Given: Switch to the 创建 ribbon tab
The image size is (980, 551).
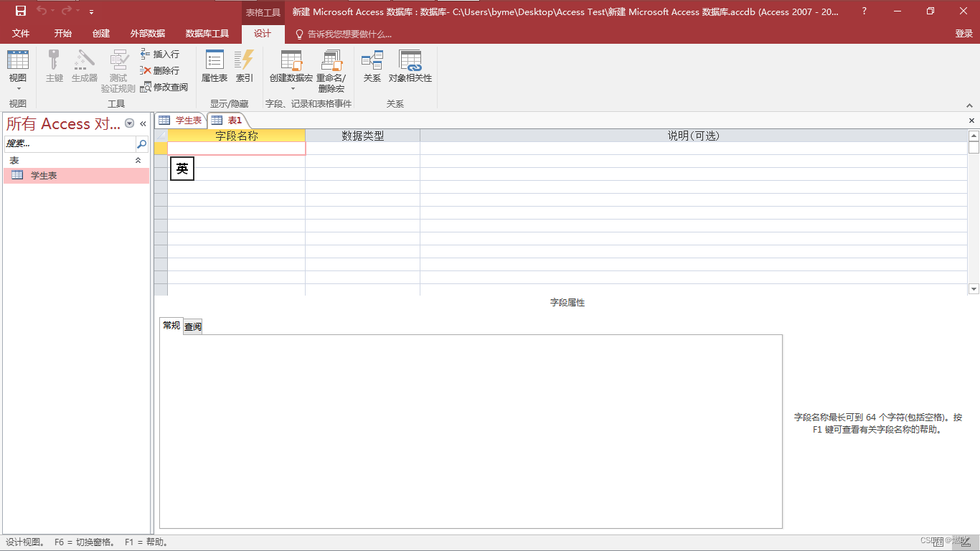Looking at the screenshot, I should coord(101,34).
